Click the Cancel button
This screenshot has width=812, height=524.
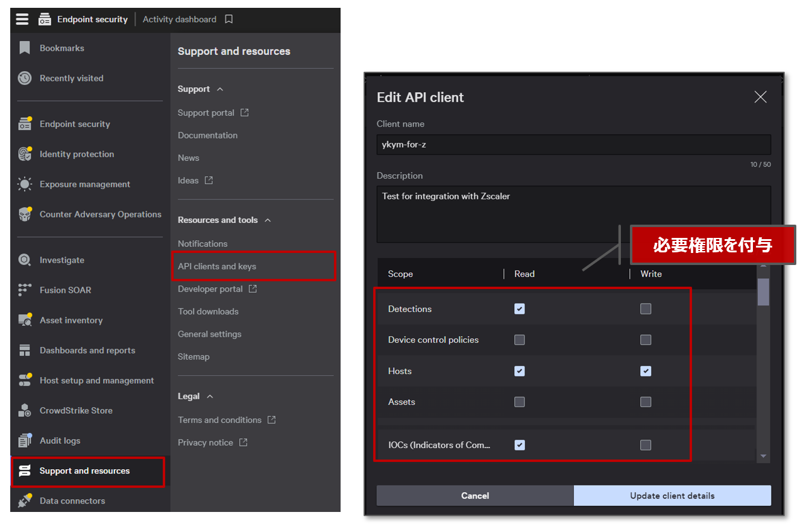tap(475, 496)
